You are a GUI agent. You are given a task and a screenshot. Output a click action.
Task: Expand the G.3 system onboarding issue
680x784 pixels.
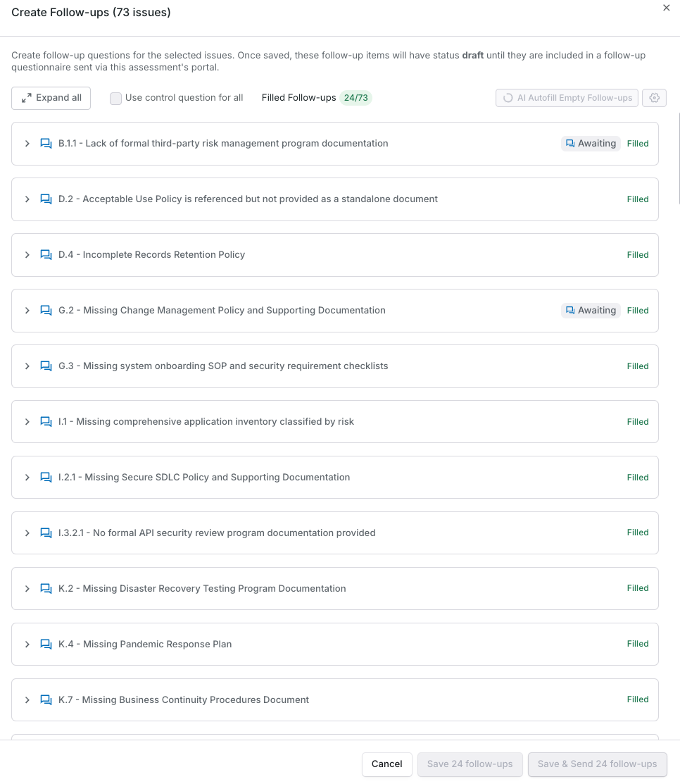(x=27, y=366)
